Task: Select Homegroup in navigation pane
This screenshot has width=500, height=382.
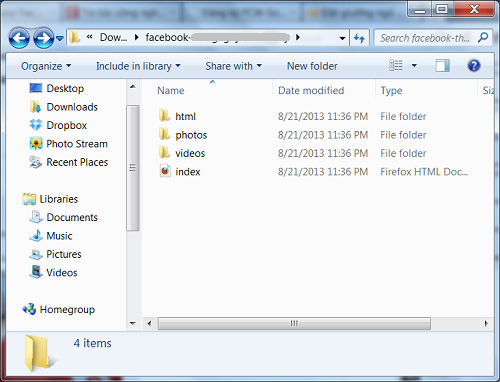Action: [x=67, y=310]
